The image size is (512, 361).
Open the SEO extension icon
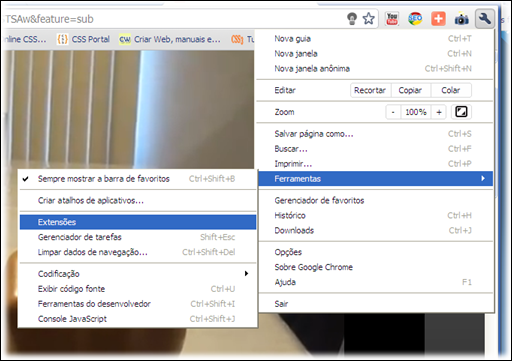(x=415, y=19)
